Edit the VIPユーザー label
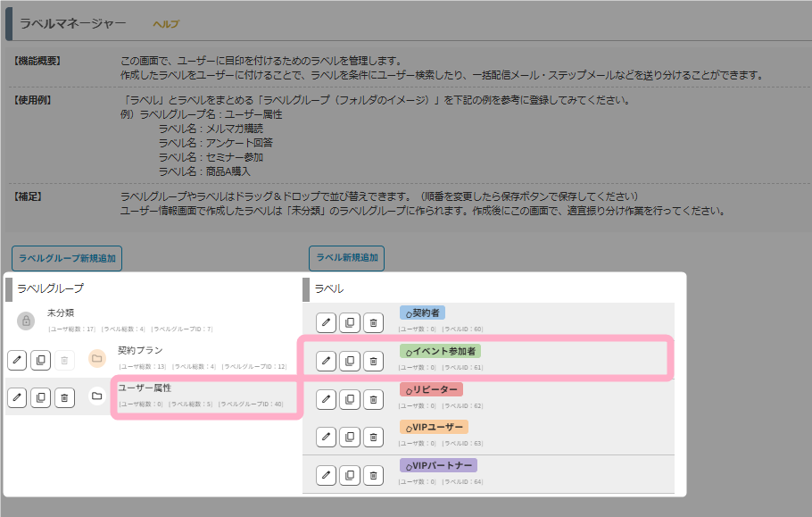 [327, 437]
